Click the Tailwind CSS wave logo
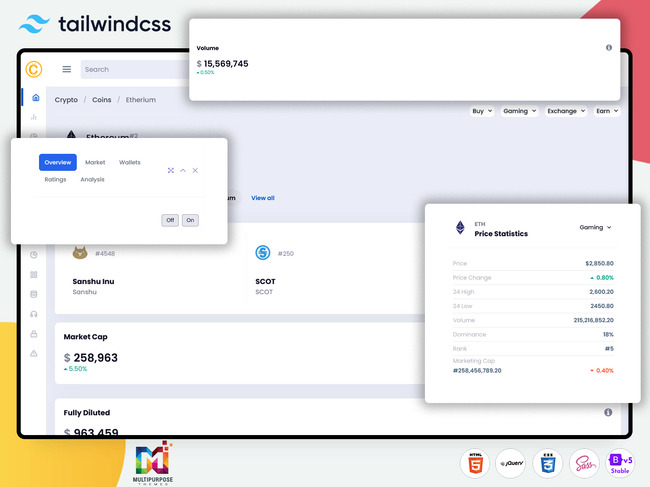 [34, 24]
